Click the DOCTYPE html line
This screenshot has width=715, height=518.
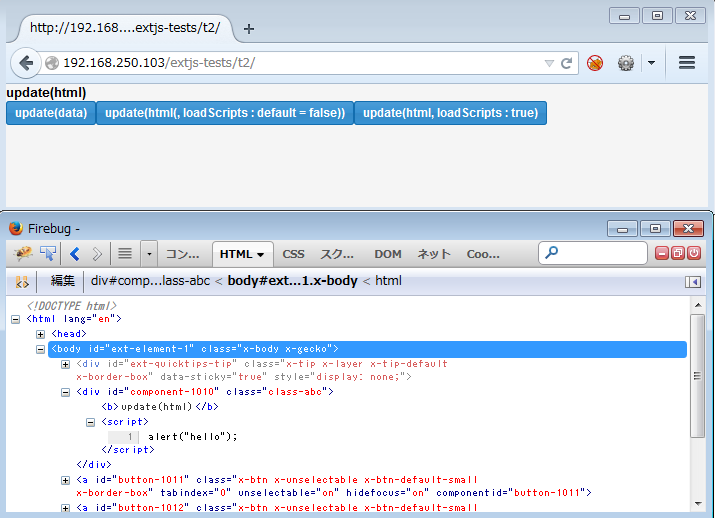[x=72, y=306]
